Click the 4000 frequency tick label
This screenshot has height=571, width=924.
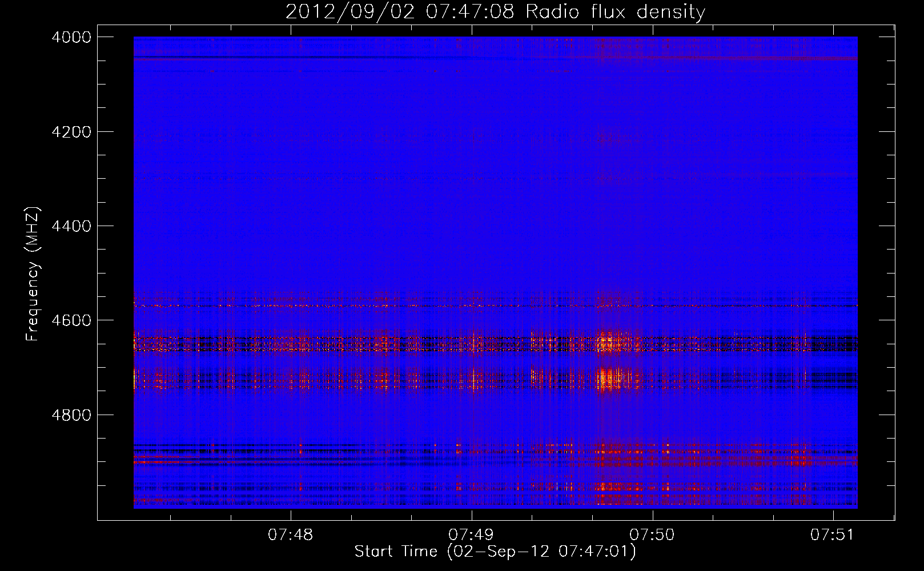point(71,37)
